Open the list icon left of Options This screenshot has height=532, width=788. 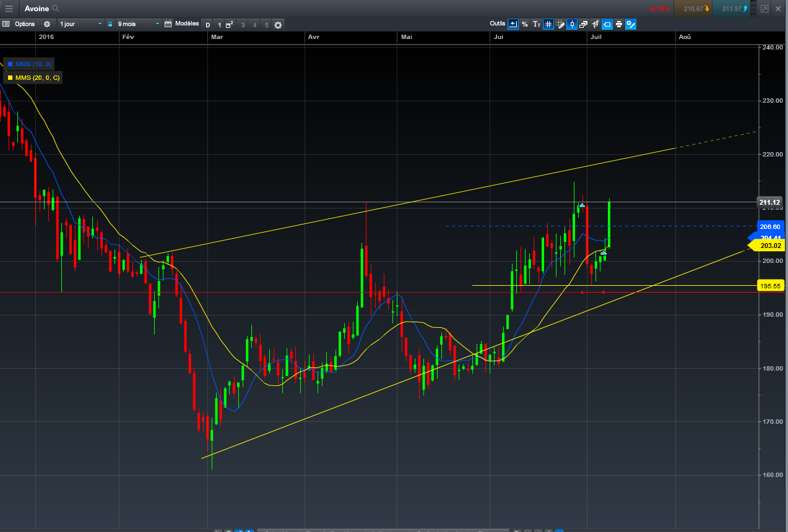coord(6,24)
